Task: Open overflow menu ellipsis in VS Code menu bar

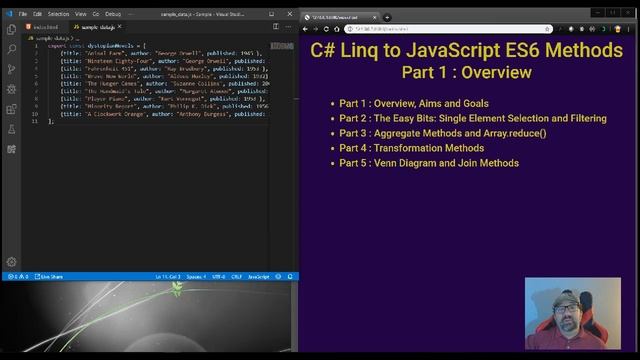Action: pyautogui.click(x=131, y=14)
